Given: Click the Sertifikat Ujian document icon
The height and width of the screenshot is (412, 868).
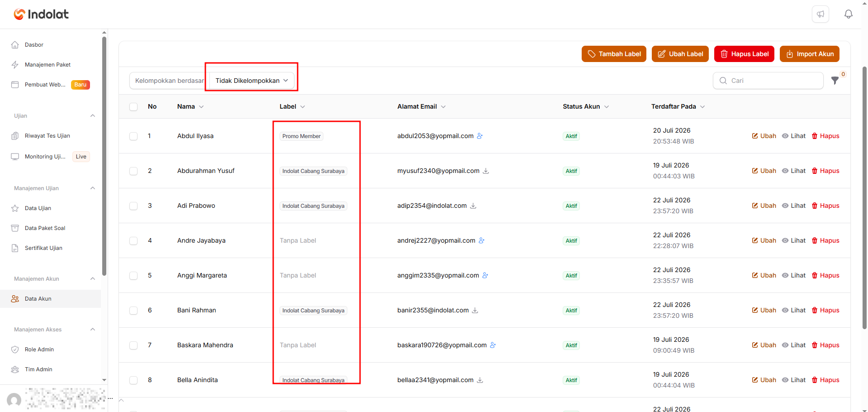Looking at the screenshot, I should pos(15,248).
